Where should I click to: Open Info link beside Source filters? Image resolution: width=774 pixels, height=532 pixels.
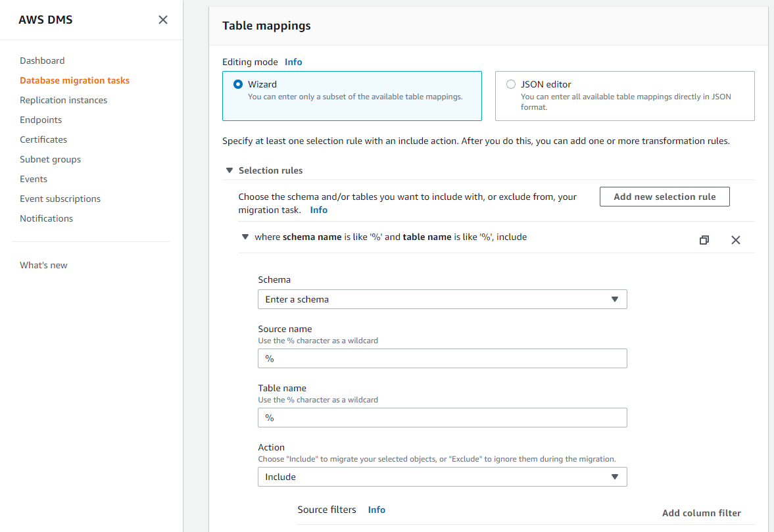tap(377, 510)
